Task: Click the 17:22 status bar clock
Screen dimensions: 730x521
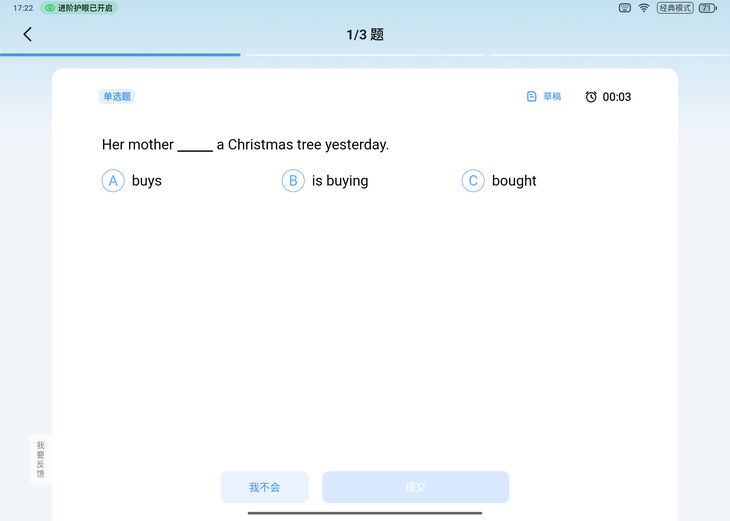Action: [x=23, y=8]
